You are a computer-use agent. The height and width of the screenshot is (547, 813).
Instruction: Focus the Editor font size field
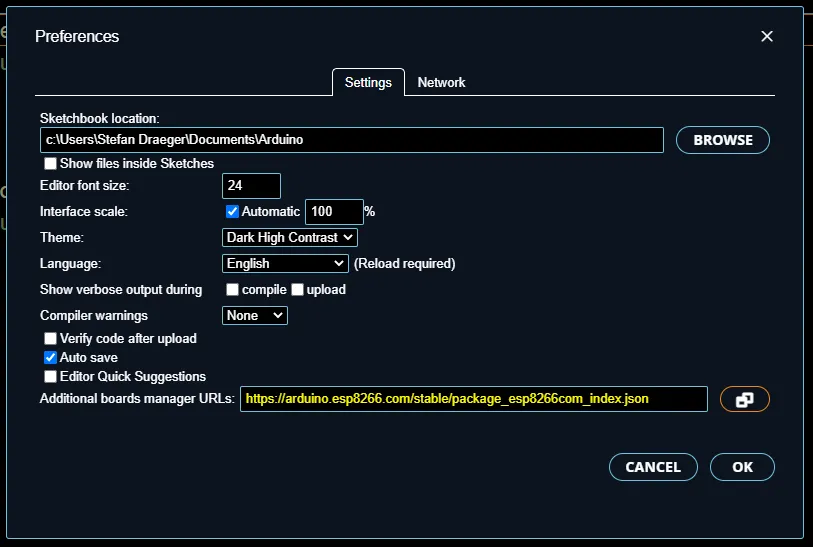251,186
